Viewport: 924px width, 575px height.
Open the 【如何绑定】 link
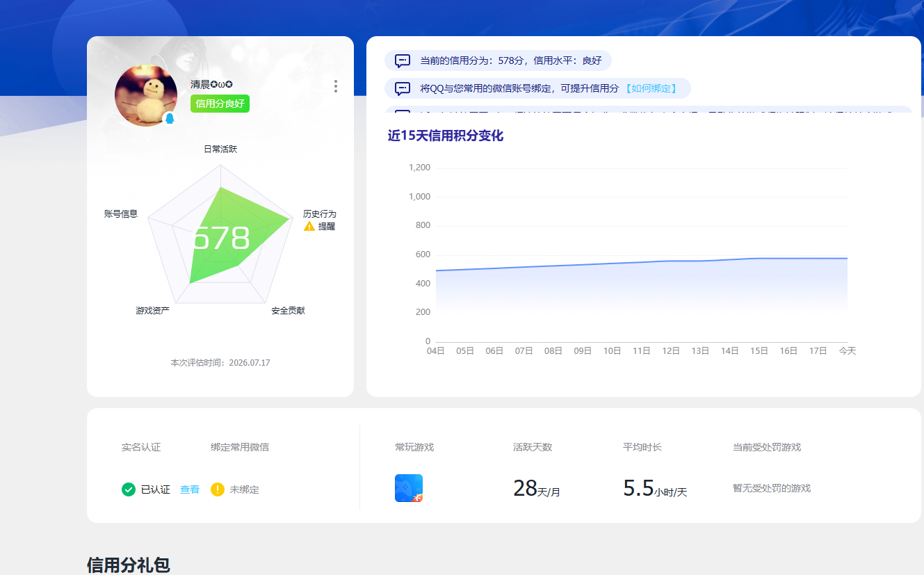tap(650, 88)
